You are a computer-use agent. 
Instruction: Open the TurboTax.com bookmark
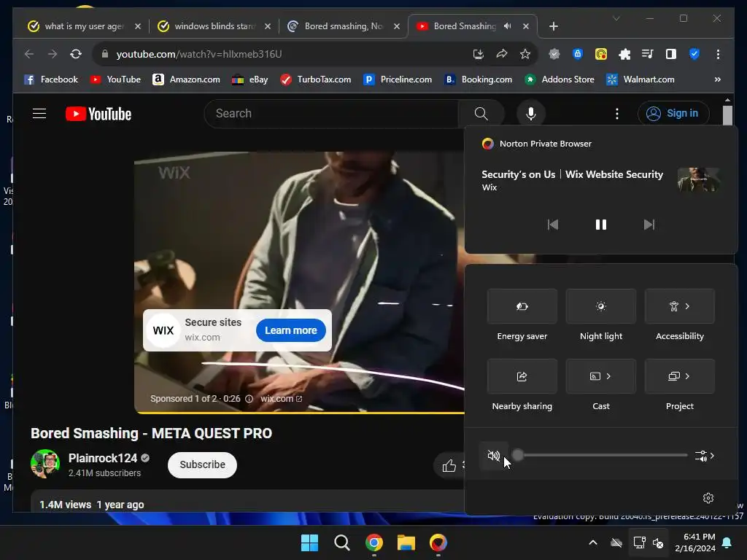pos(315,79)
